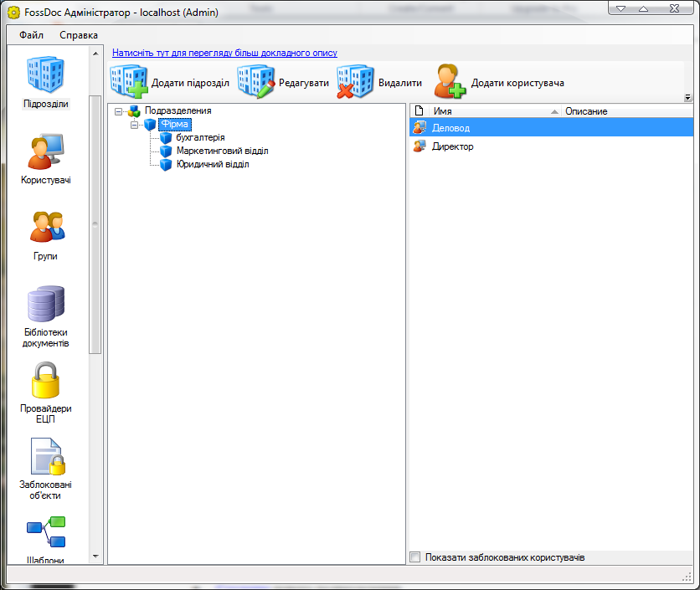This screenshot has width=700, height=590.
Task: Toggle Показати заблокованих користувачів checkbox
Action: [415, 557]
